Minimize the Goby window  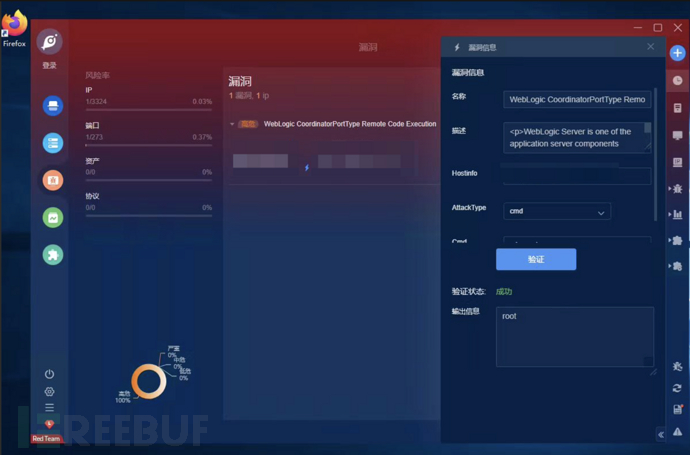pyautogui.click(x=638, y=28)
